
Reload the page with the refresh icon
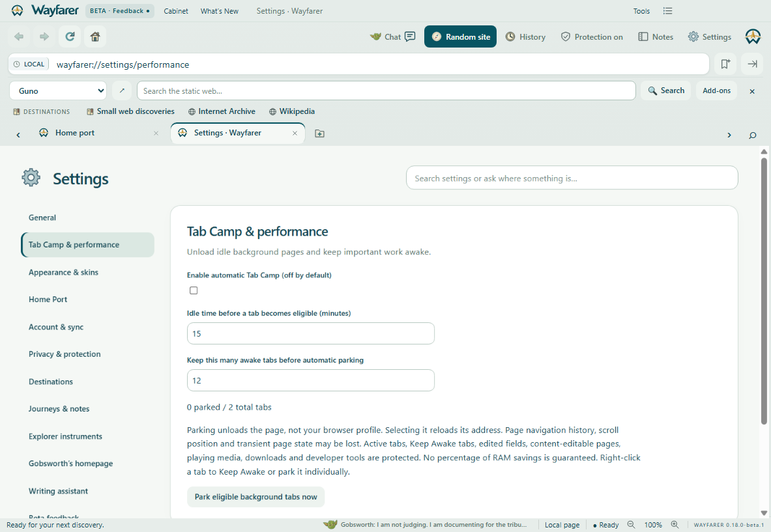70,36
